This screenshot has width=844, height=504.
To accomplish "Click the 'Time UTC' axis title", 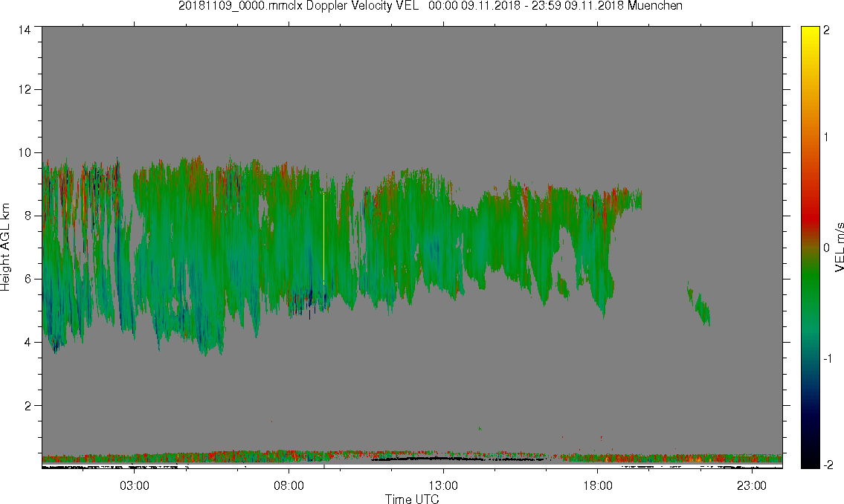I will [x=412, y=499].
